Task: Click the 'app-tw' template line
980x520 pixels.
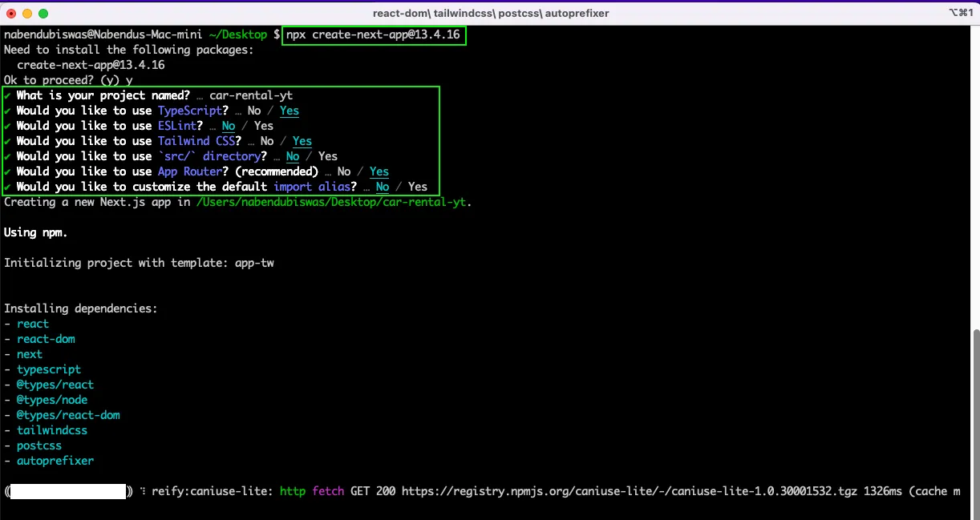Action: tap(139, 263)
